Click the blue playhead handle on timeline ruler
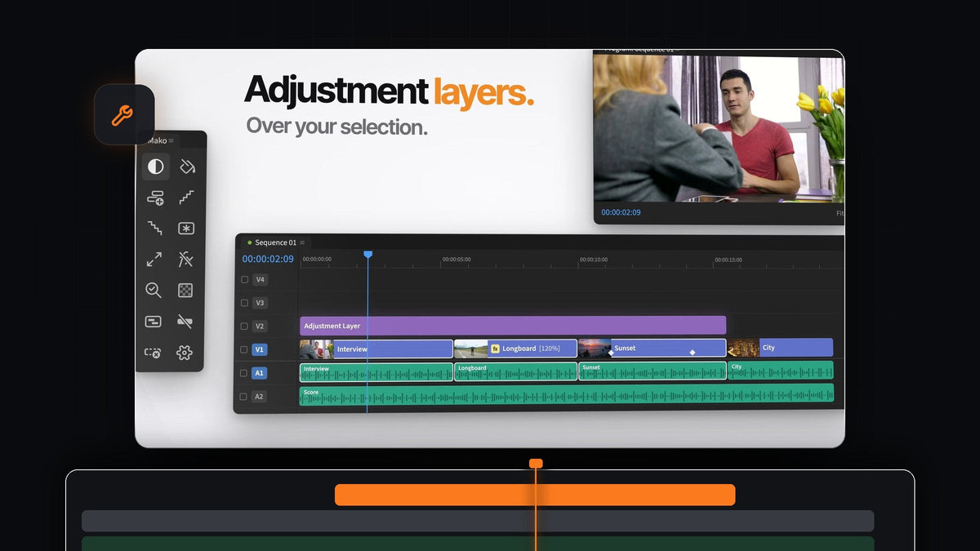 (x=367, y=255)
